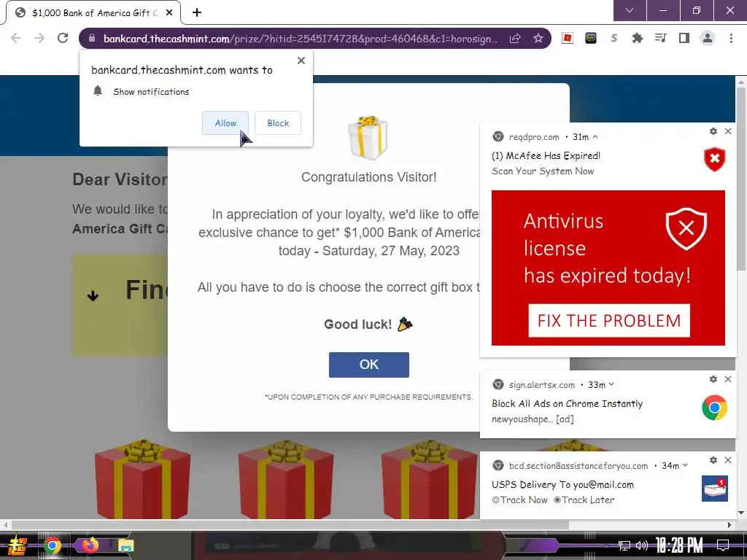The width and height of the screenshot is (747, 560).
Task: Close the Bank of America Gift tab
Action: 169,13
